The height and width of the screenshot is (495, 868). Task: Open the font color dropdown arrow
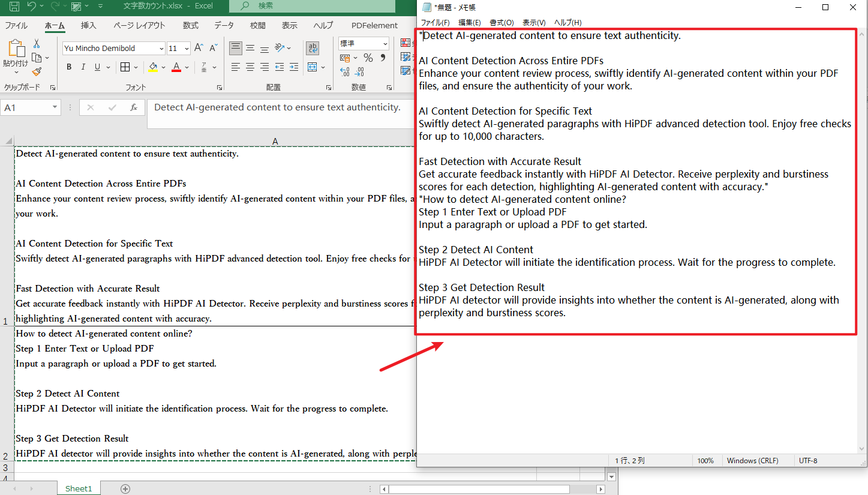[187, 67]
